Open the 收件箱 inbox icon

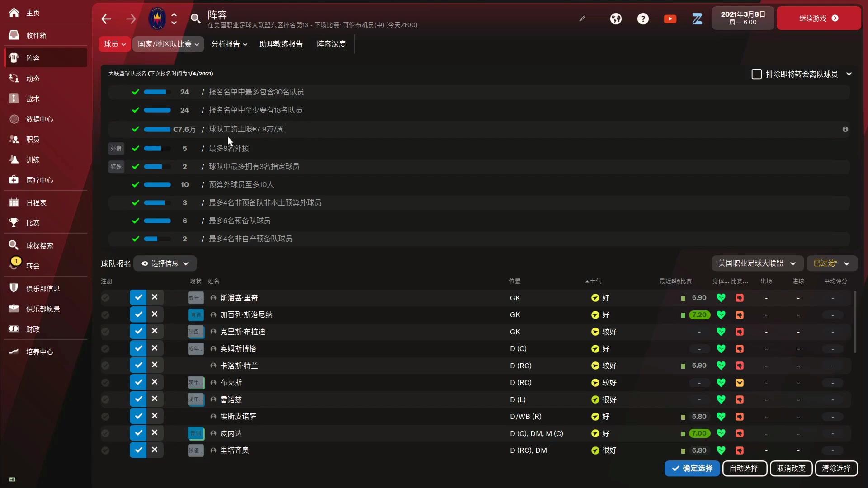click(x=14, y=35)
